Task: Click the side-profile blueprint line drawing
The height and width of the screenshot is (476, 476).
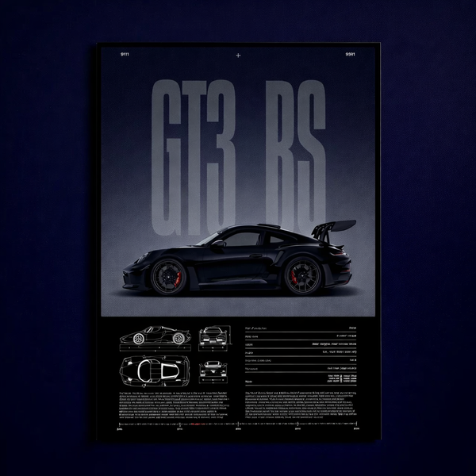Action: click(155, 336)
